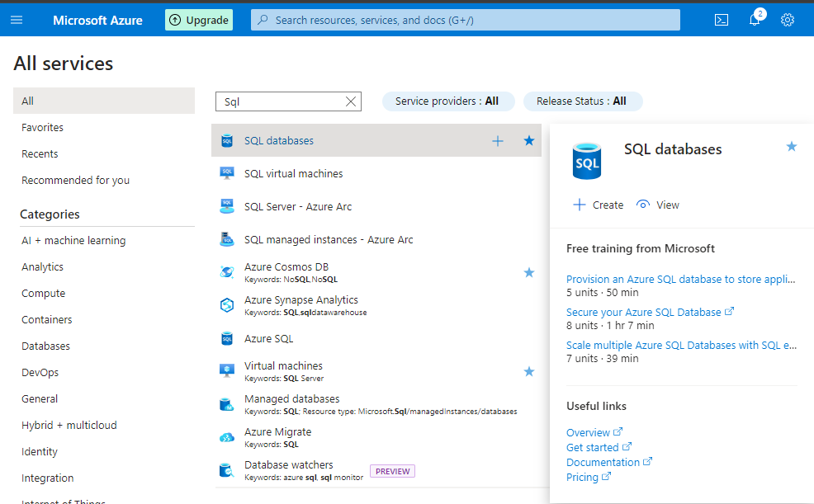Toggle favorite star in SQL databases details panel
814x504 pixels.
click(792, 147)
